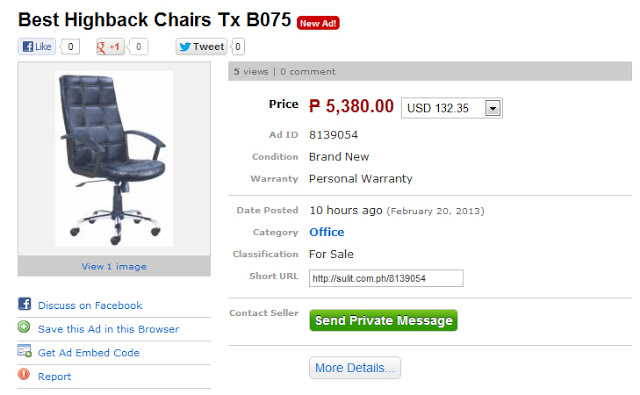Click the Twitter Tweet button

(202, 47)
